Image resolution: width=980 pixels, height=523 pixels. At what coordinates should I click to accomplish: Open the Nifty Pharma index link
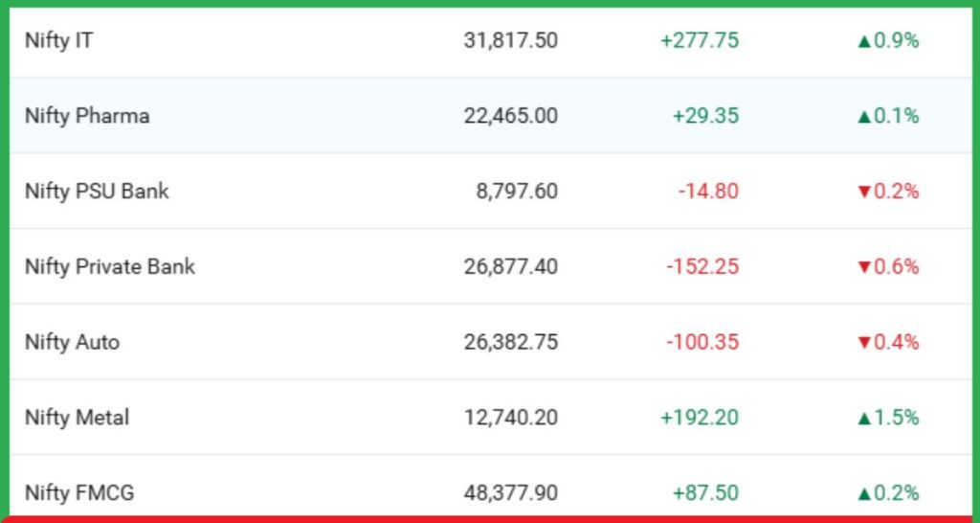point(87,116)
